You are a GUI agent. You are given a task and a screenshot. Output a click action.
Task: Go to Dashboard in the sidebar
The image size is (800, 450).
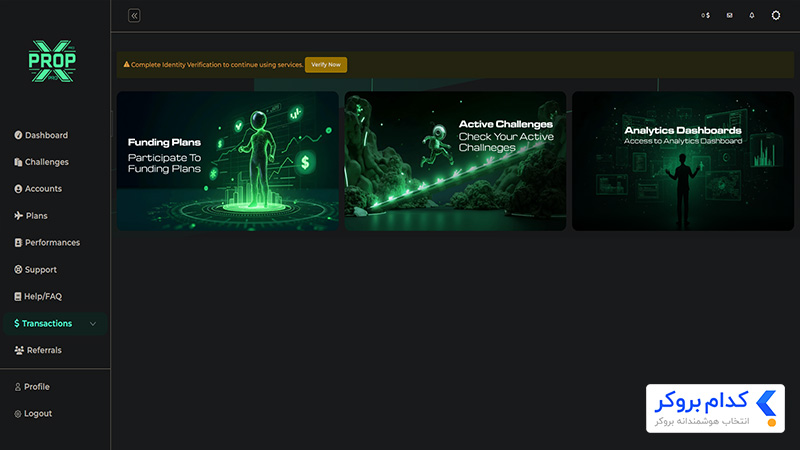click(x=41, y=135)
